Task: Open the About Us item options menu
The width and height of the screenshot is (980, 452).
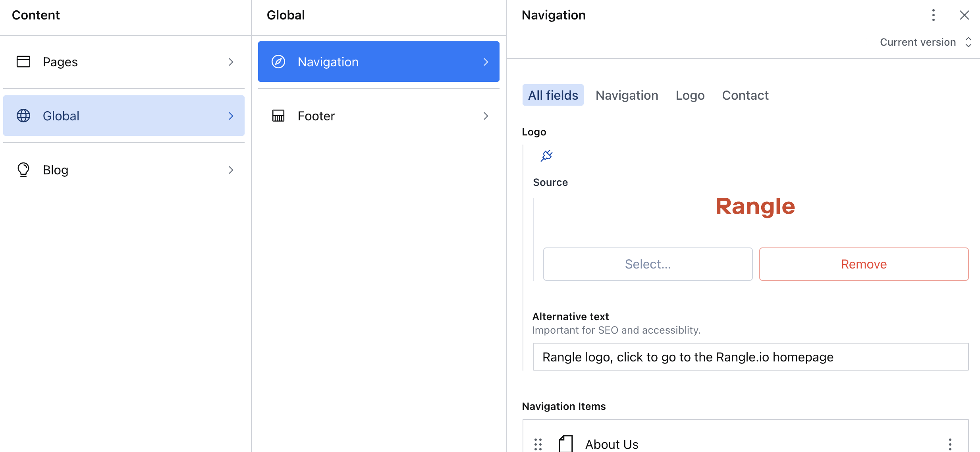Action: tap(950, 444)
